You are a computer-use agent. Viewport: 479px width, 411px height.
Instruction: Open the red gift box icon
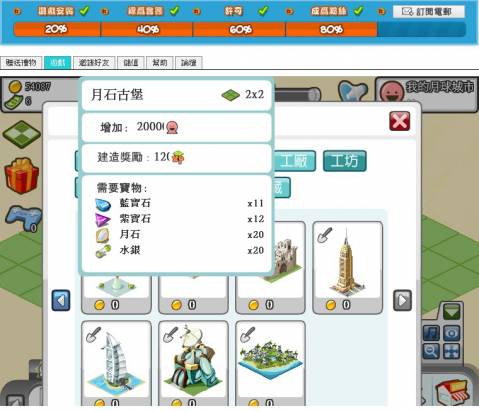click(21, 176)
